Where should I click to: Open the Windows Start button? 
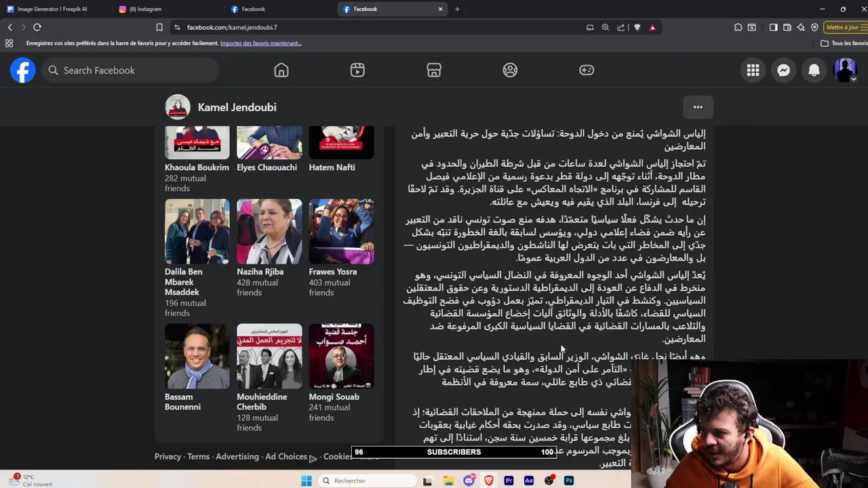click(x=307, y=481)
